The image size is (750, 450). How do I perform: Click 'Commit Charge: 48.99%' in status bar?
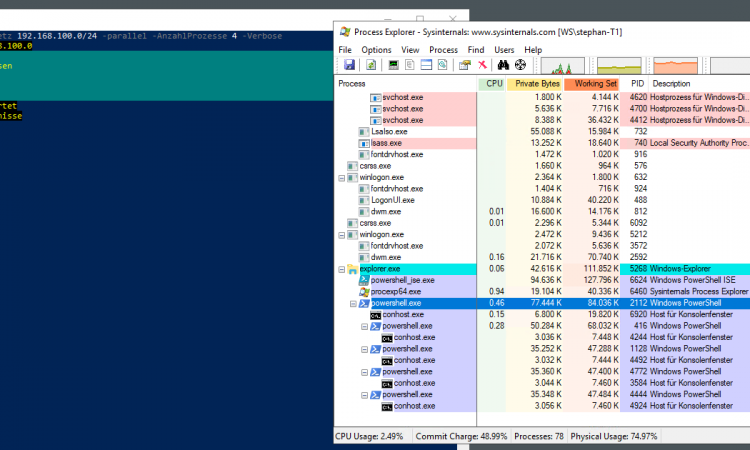[x=461, y=436]
